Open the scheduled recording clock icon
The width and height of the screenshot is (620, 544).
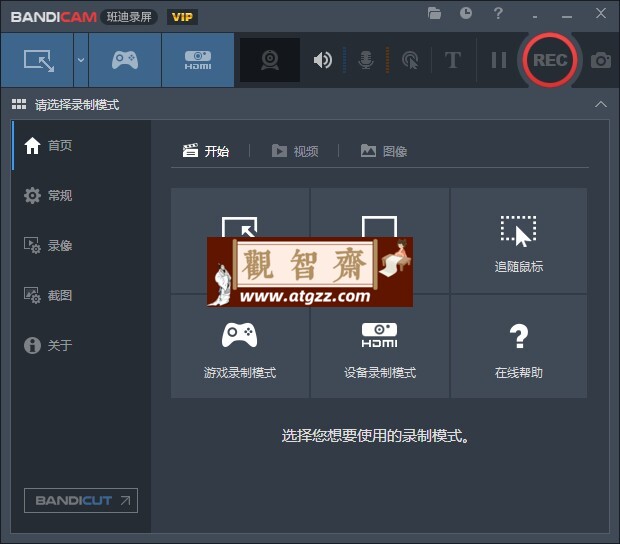pos(466,13)
